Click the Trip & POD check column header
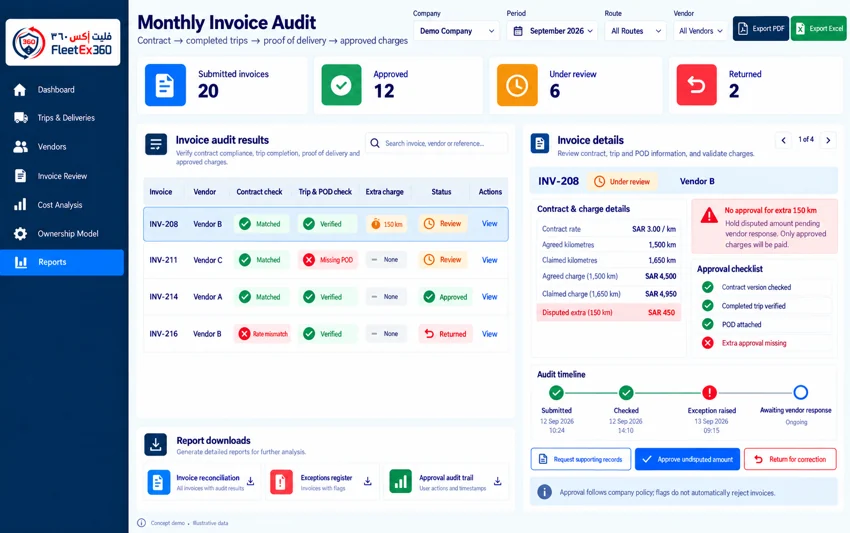 pyautogui.click(x=325, y=192)
